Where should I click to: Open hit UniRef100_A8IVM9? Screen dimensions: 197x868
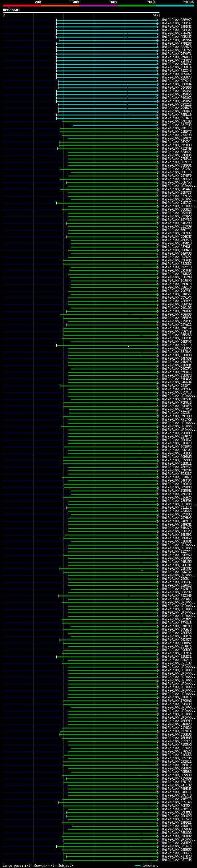click(x=177, y=125)
